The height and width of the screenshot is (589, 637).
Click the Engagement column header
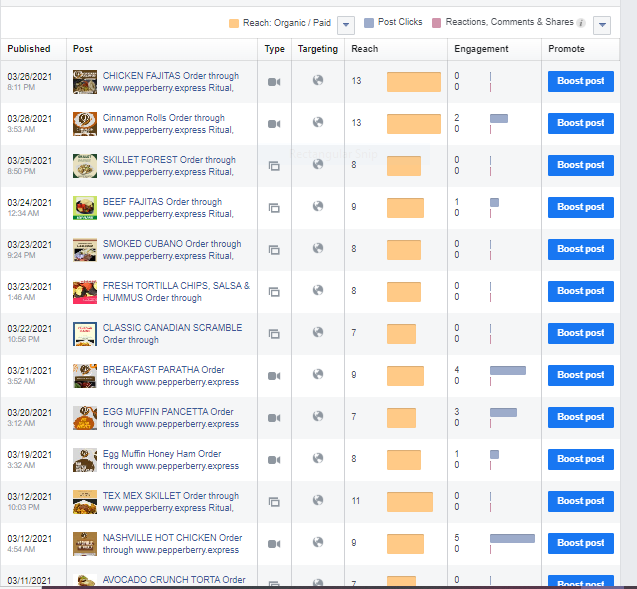coord(481,49)
